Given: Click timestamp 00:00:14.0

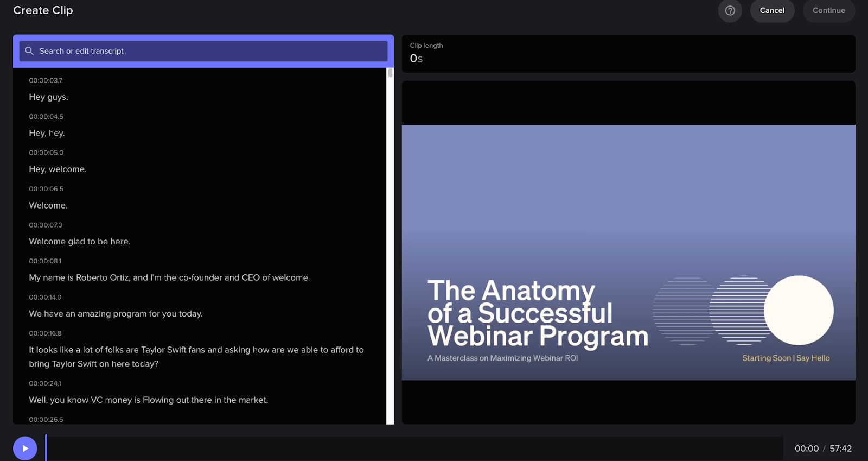Looking at the screenshot, I should pos(45,297).
